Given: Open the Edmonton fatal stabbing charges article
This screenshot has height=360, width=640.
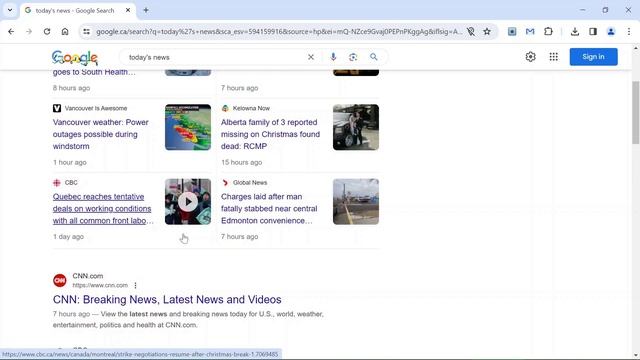Looking at the screenshot, I should (x=269, y=209).
